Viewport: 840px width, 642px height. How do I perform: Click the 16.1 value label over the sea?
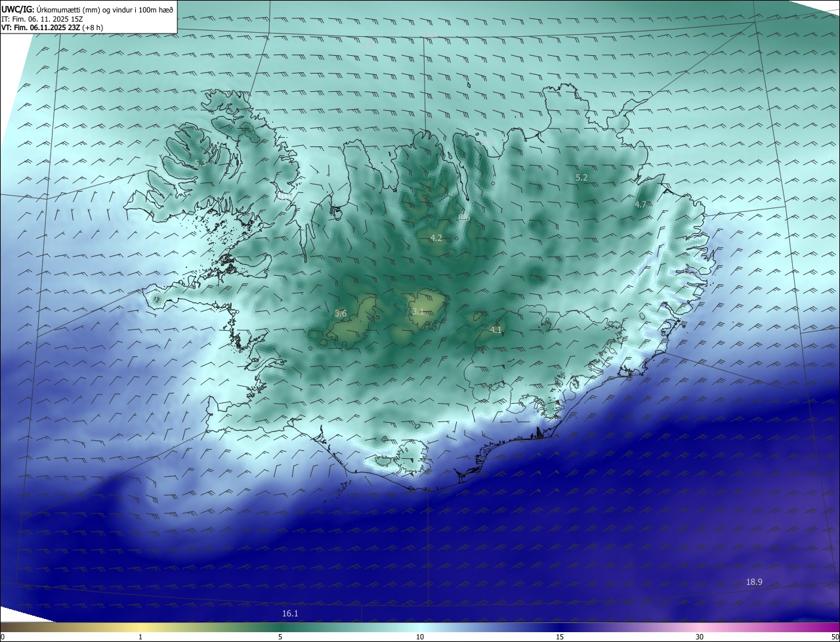(290, 613)
